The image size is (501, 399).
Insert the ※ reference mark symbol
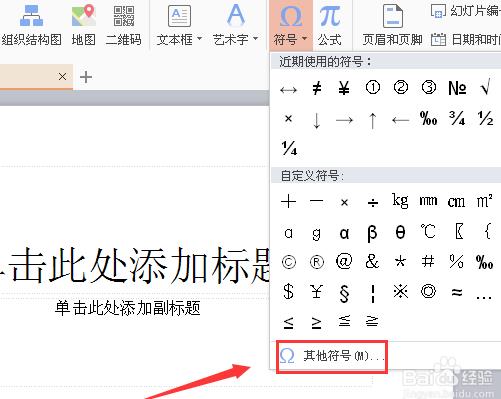tap(400, 291)
